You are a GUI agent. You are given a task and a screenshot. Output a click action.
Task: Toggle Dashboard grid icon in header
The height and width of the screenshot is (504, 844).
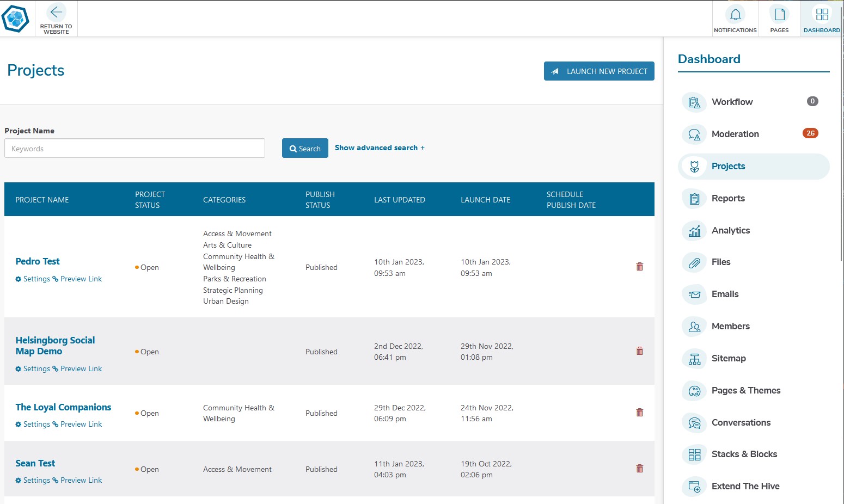[822, 14]
